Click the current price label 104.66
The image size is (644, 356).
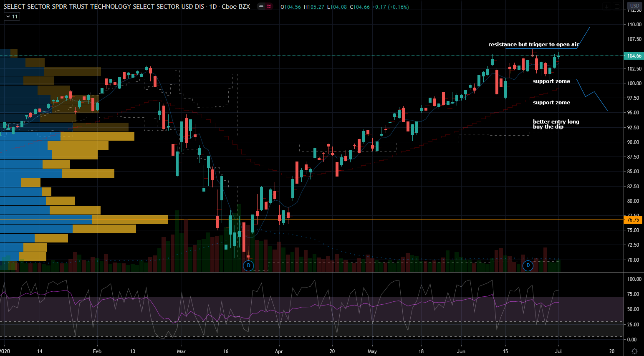click(634, 56)
